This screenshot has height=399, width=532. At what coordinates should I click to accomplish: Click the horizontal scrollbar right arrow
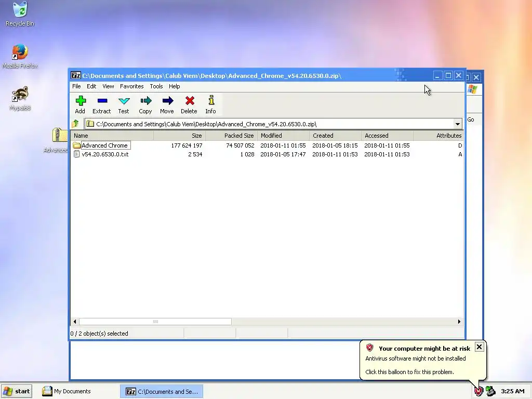459,321
